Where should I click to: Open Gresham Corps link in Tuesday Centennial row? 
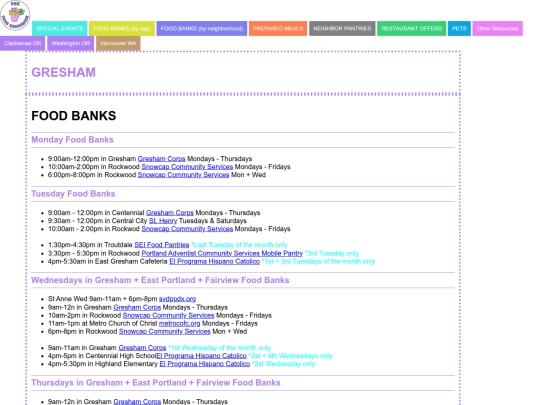[x=169, y=213]
